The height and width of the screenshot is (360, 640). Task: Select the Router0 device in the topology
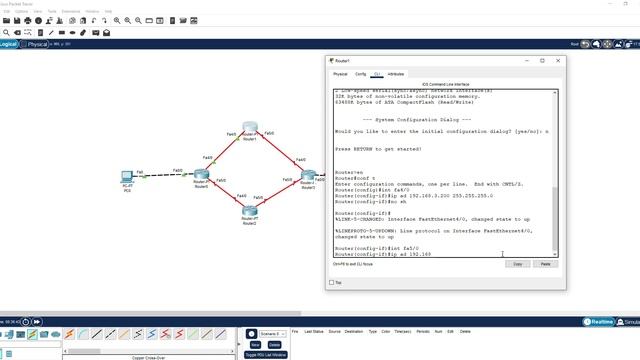pos(201,174)
